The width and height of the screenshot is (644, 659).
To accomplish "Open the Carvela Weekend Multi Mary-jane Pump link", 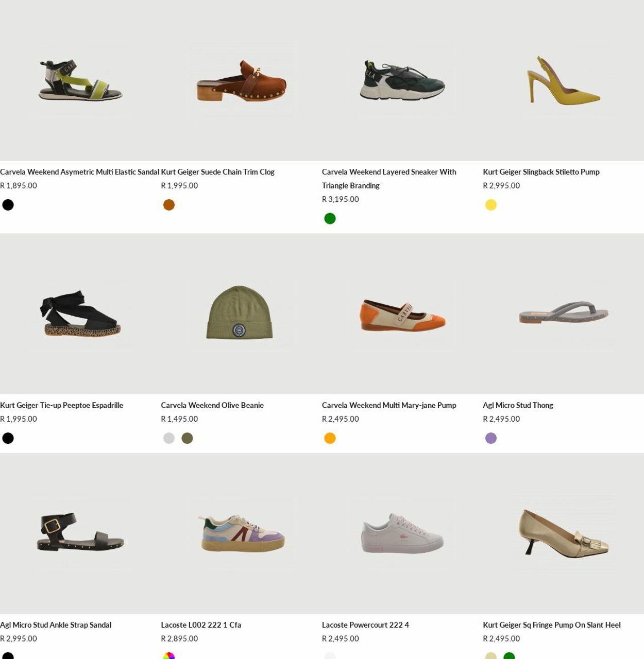I will [389, 405].
